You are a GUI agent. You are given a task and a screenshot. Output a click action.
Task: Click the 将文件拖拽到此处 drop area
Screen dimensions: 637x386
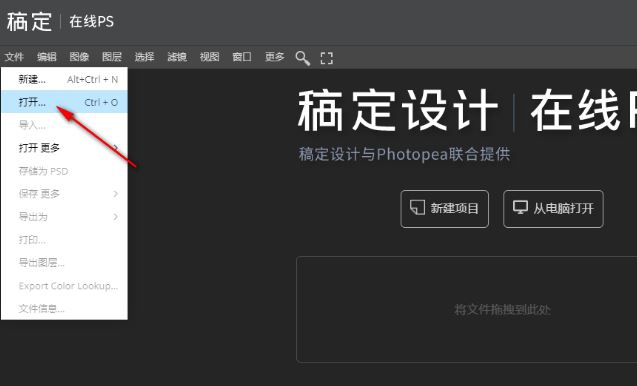tap(466, 310)
